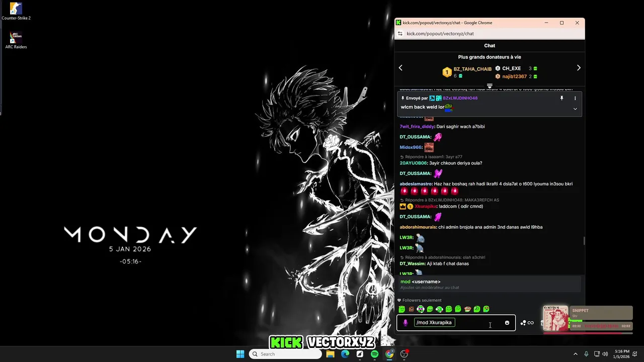The image size is (644, 362).
Task: Insert the fourth green quick emote
Action: pyautogui.click(x=430, y=309)
